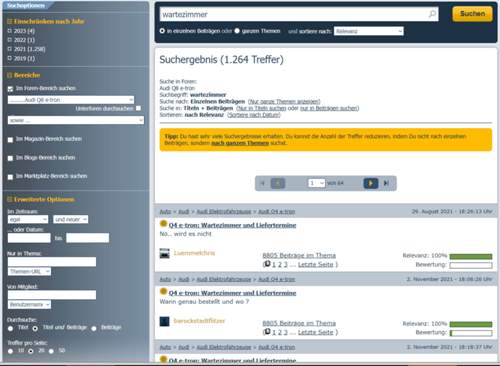Screen dimensions: 500x366
Task: Open 'Audi Elektrofahrzeuge' breadcrumb in first result
Action: [x=224, y=212]
